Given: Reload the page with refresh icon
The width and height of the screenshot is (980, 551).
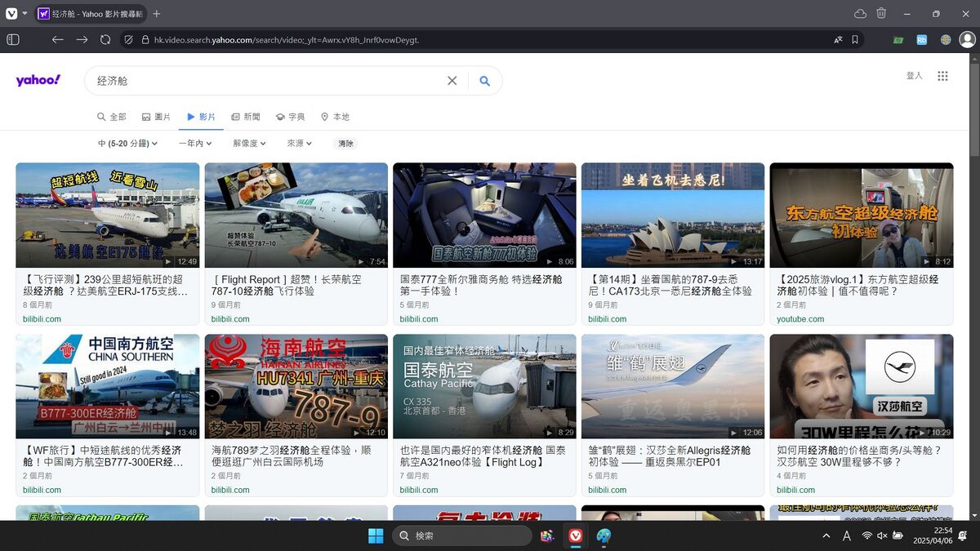Looking at the screenshot, I should (105, 39).
